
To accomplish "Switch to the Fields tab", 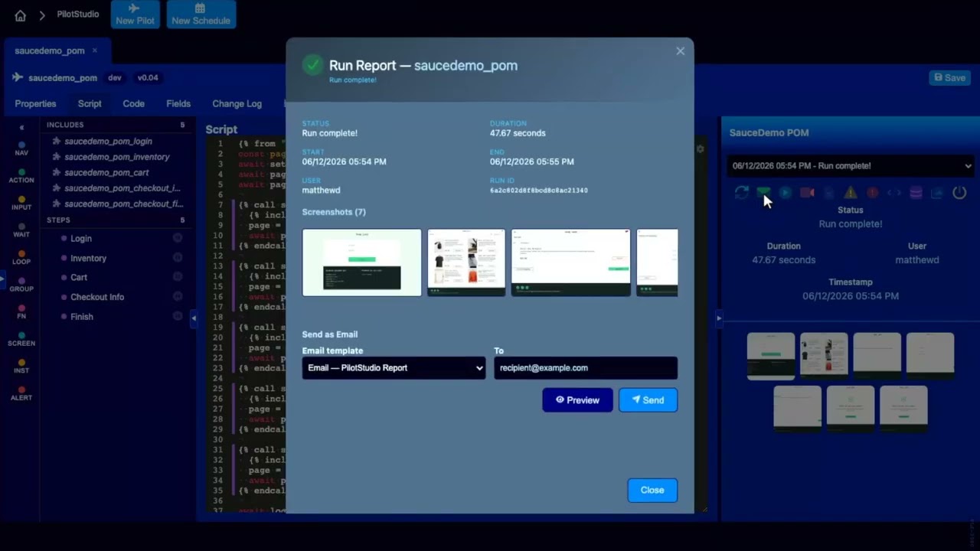I will pos(178,104).
